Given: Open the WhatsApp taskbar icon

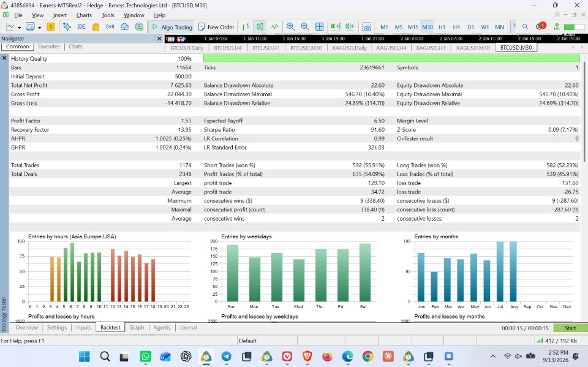Looking at the screenshot, I should click(x=145, y=356).
